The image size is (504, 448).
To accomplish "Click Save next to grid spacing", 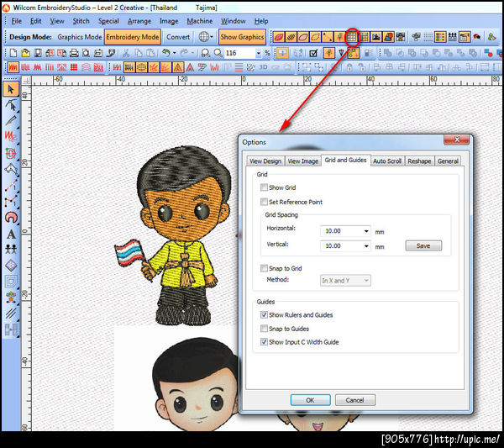I will tap(423, 245).
